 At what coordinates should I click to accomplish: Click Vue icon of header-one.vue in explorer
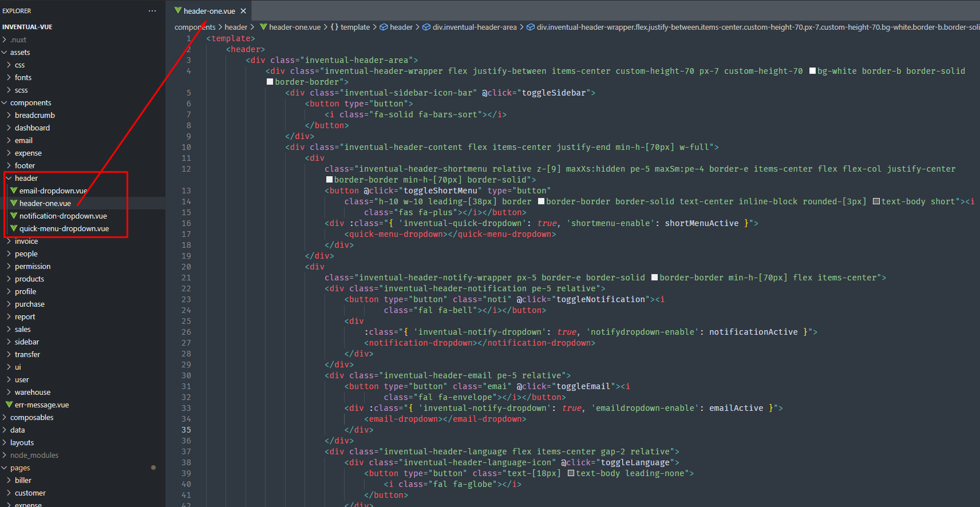(14, 203)
